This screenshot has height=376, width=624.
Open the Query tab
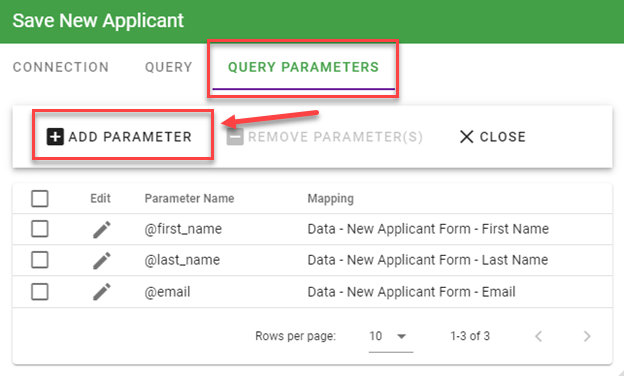169,67
